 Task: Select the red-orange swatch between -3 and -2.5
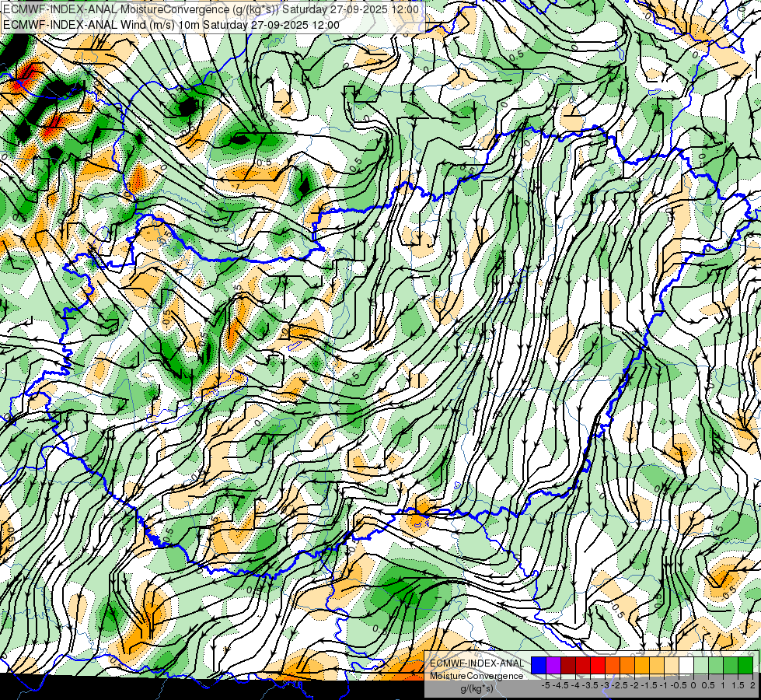tap(613, 666)
